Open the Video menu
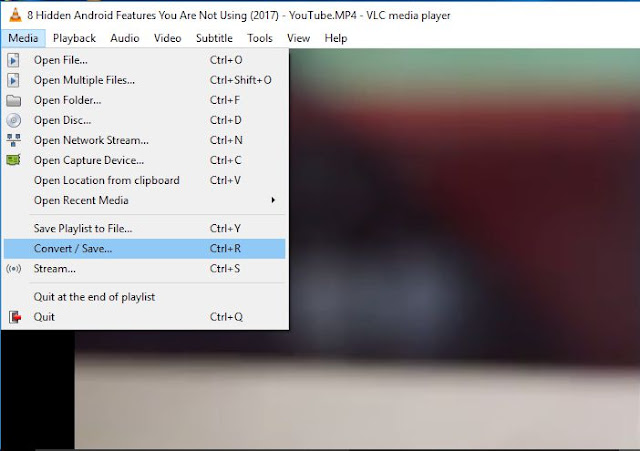Screen dimensions: 640x451 pos(167,38)
